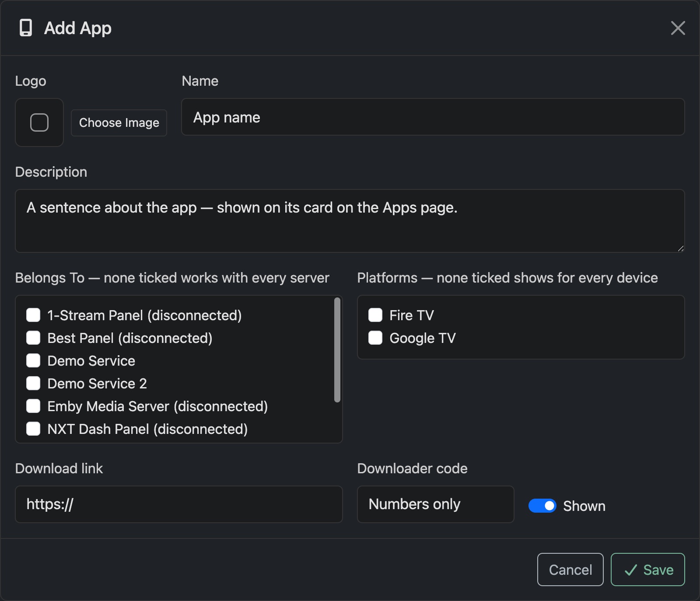Focus the App name input field

433,117
